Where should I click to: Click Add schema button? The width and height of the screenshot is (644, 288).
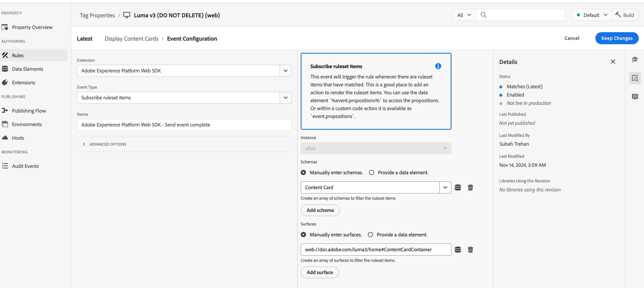320,210
